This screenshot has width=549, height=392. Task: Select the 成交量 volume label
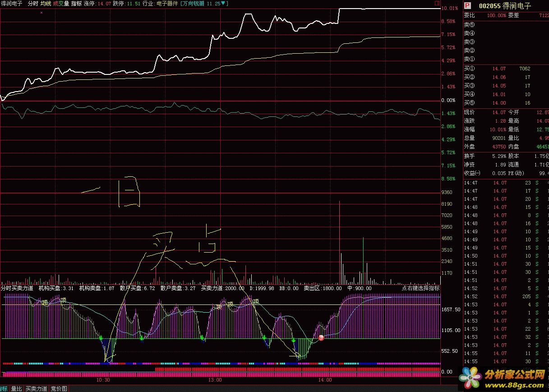coord(61,3)
